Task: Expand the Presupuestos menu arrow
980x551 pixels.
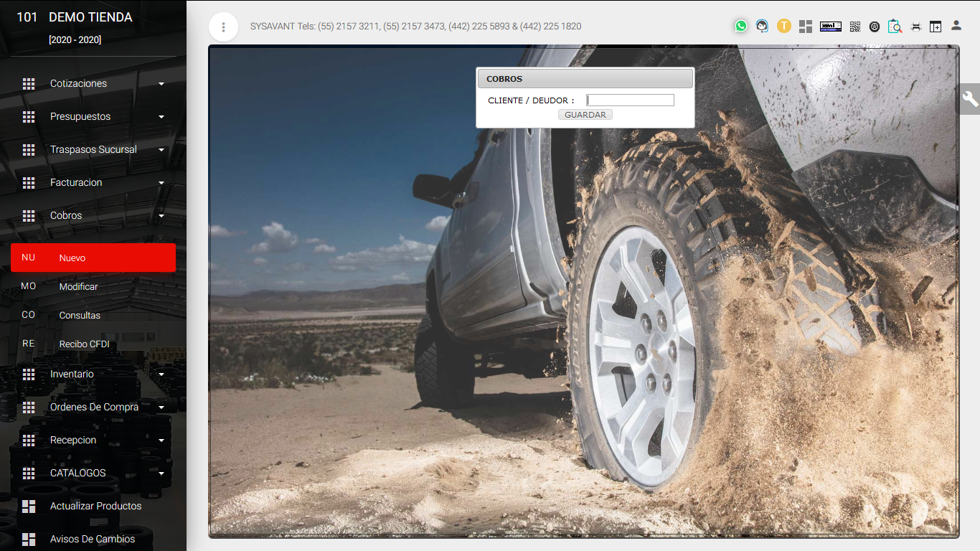Action: coord(161,117)
